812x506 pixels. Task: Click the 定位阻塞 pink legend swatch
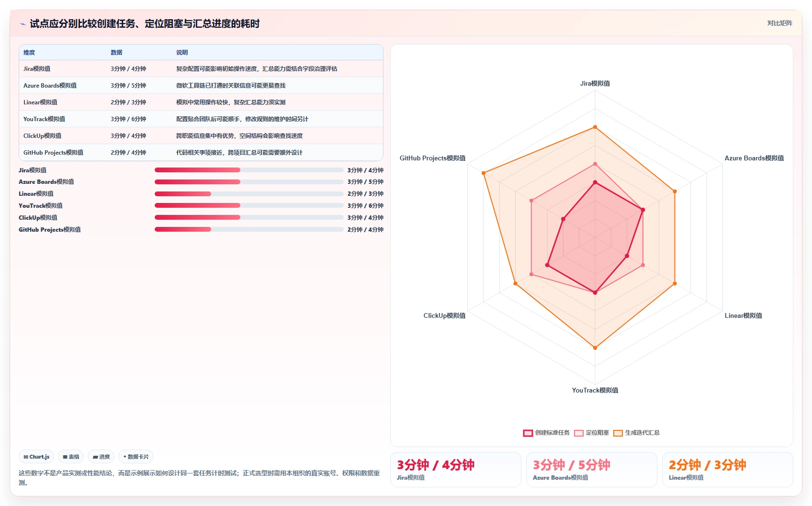(579, 433)
